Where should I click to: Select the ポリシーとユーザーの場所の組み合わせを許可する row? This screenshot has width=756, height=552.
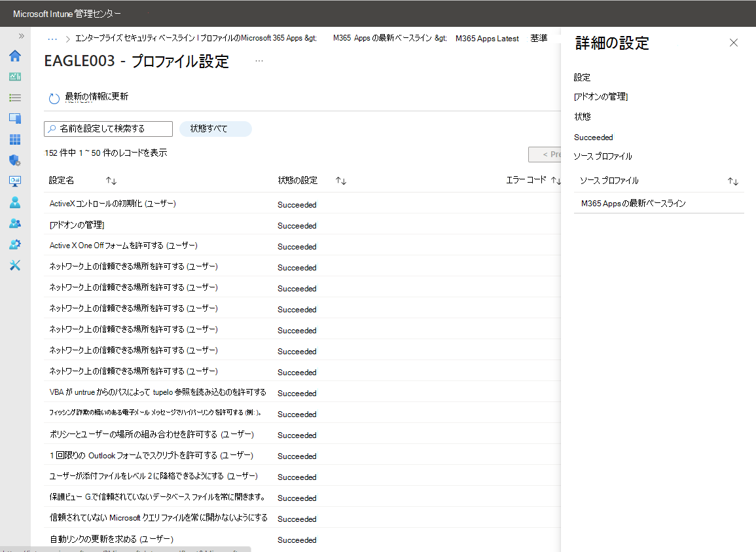(x=302, y=434)
